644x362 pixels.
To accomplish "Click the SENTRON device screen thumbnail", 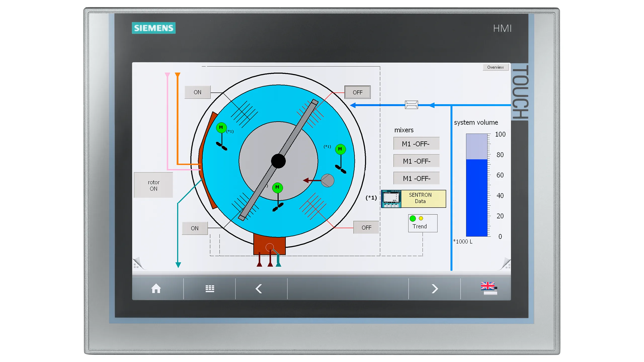I will 391,198.
